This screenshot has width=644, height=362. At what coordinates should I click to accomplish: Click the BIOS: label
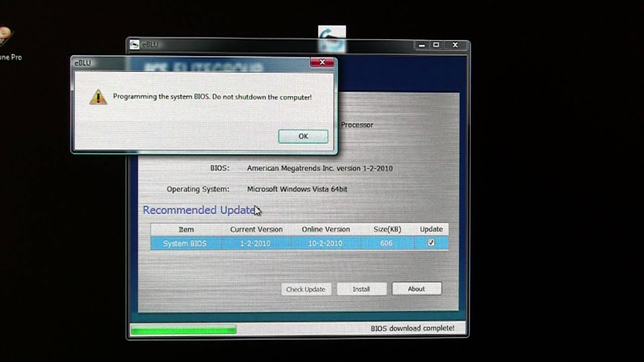[x=220, y=168]
